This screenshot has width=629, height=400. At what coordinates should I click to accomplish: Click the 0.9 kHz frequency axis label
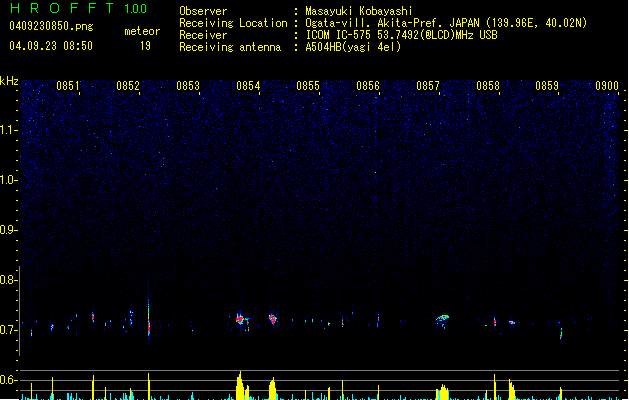coord(9,230)
